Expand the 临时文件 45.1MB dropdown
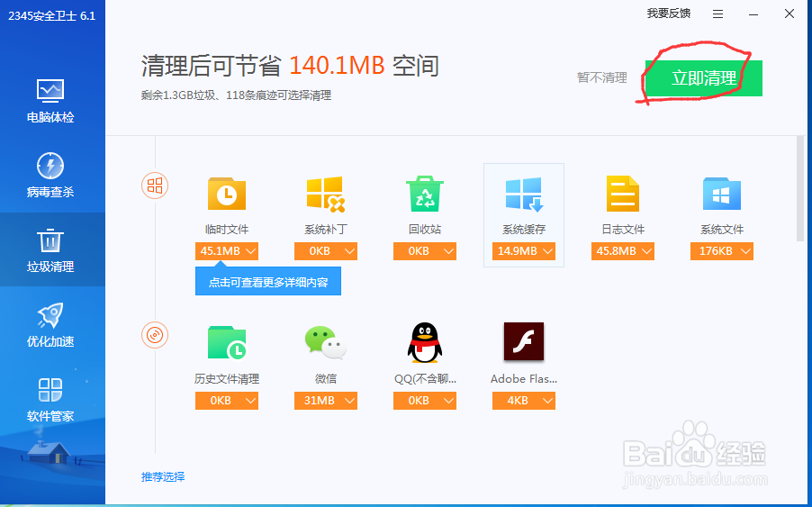The height and width of the screenshot is (507, 812). tap(226, 251)
